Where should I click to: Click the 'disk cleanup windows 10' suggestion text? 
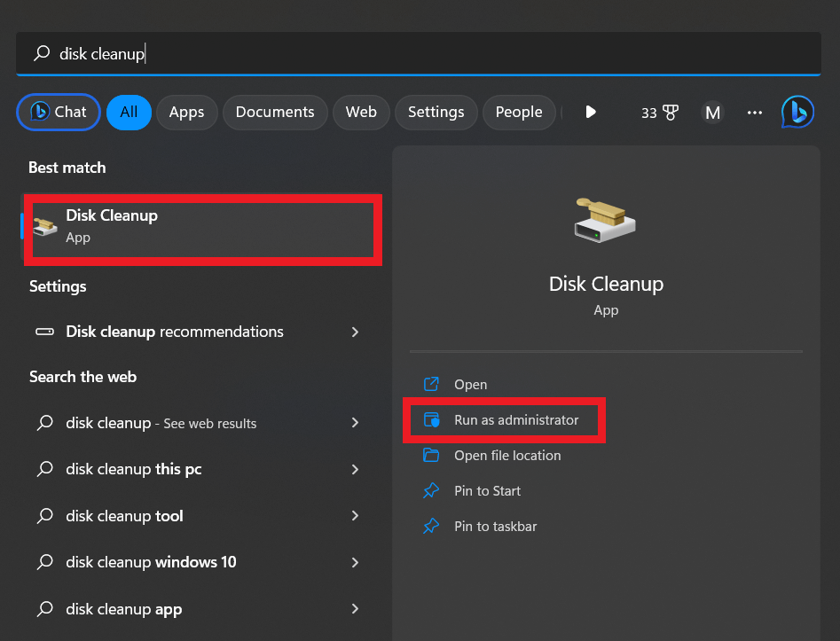[x=151, y=562]
